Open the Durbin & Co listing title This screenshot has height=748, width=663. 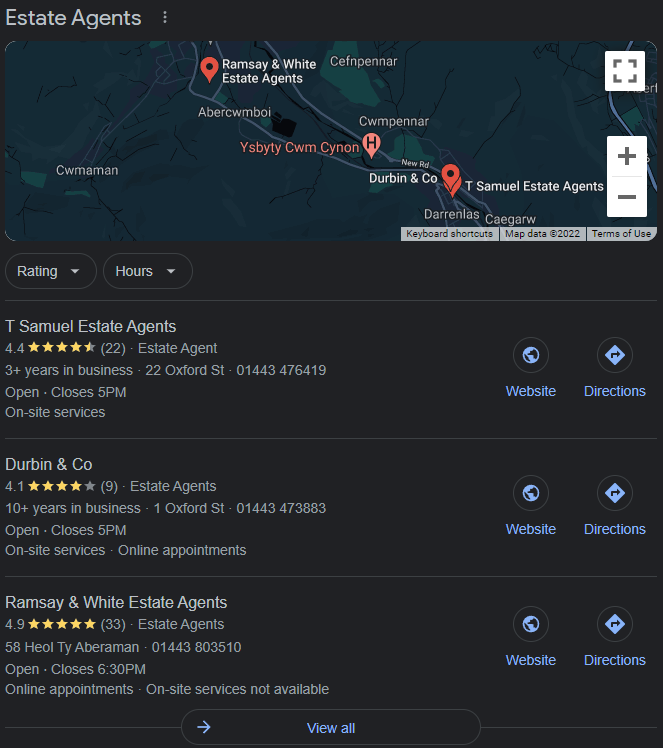49,464
